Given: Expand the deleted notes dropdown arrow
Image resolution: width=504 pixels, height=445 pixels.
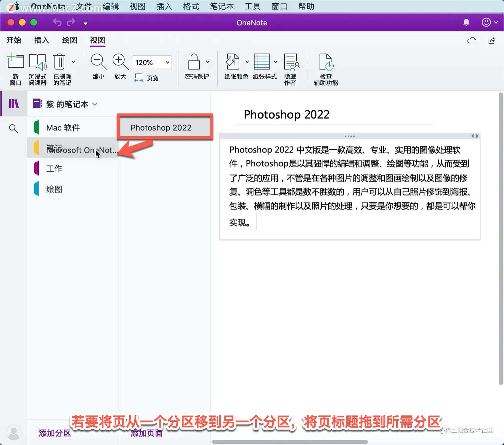Looking at the screenshot, I should [73, 62].
